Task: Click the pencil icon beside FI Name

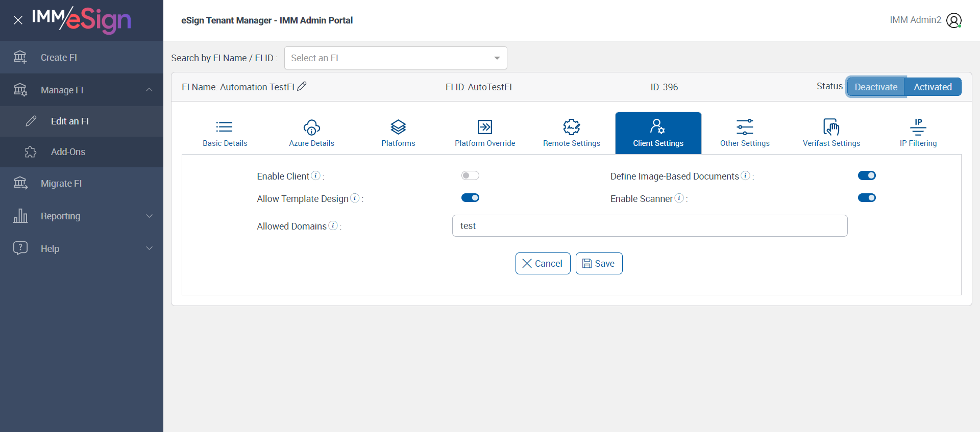Action: (x=302, y=86)
